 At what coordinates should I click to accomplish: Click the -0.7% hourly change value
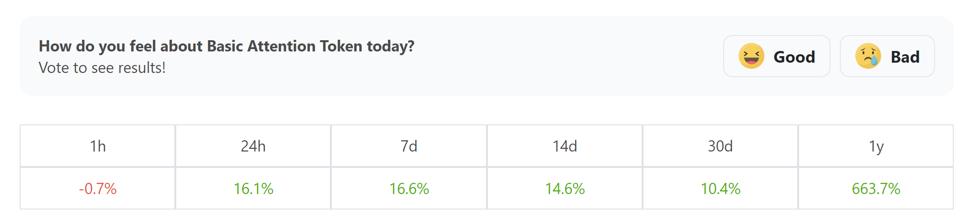(97, 188)
